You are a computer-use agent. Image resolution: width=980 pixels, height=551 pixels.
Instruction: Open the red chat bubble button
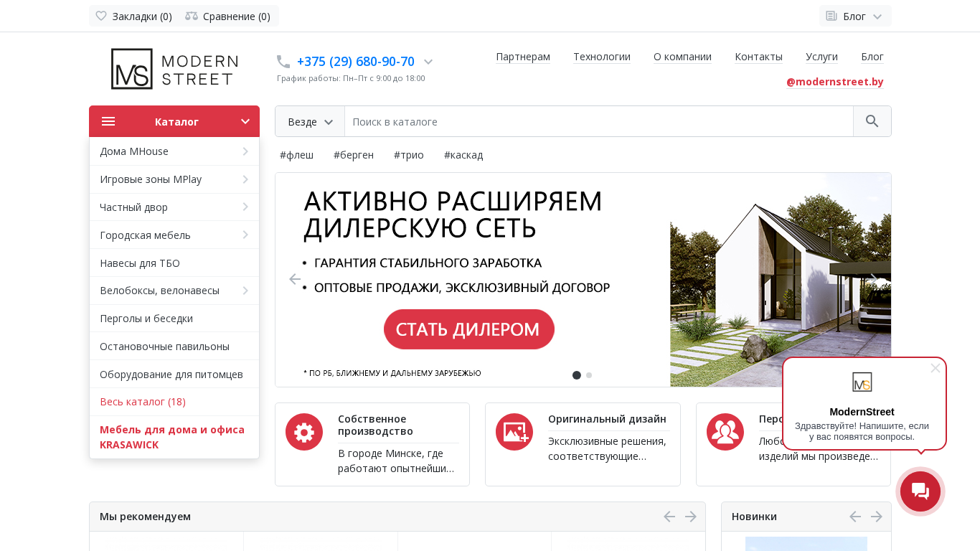pyautogui.click(x=920, y=491)
